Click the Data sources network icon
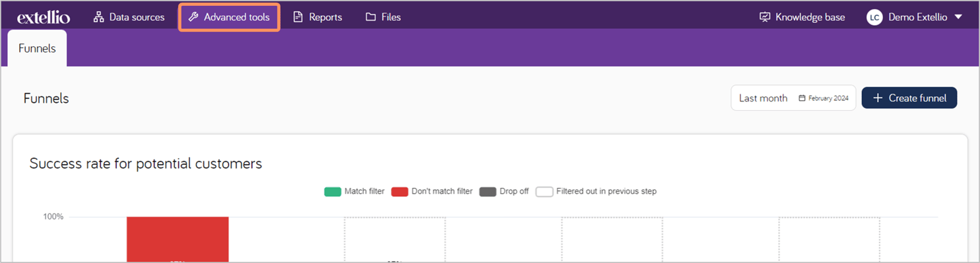This screenshot has height=263, width=980. (99, 17)
